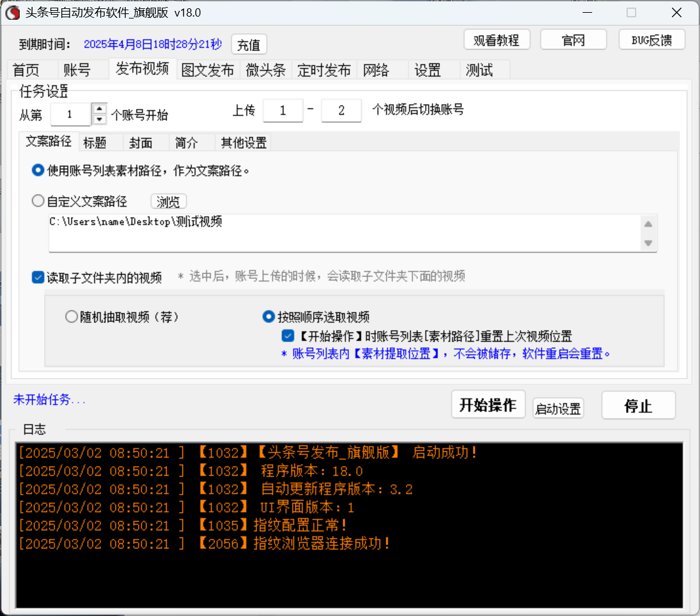Click the custom path text box
The height and width of the screenshot is (616, 700).
pyautogui.click(x=344, y=233)
